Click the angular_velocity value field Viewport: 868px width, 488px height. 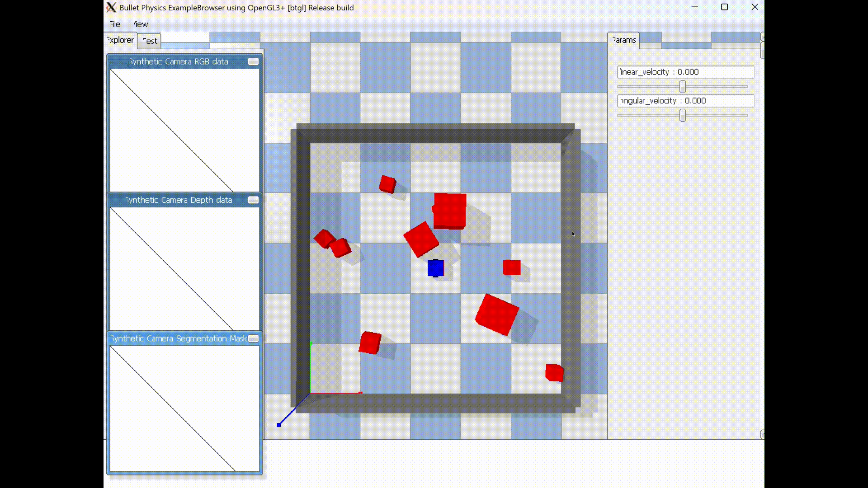pyautogui.click(x=685, y=101)
